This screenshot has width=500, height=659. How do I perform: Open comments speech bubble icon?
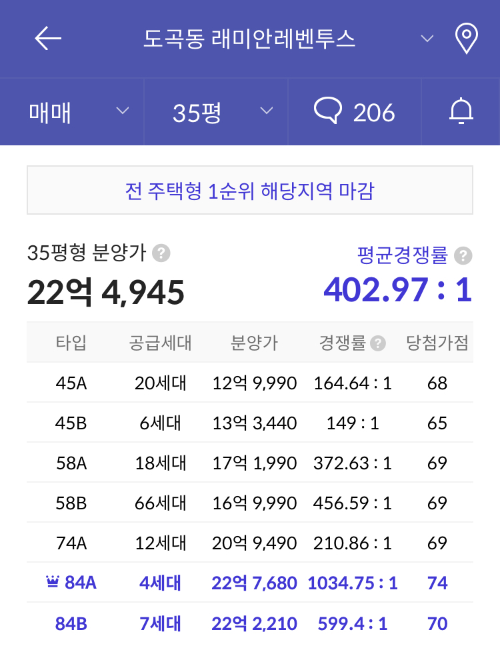328,111
